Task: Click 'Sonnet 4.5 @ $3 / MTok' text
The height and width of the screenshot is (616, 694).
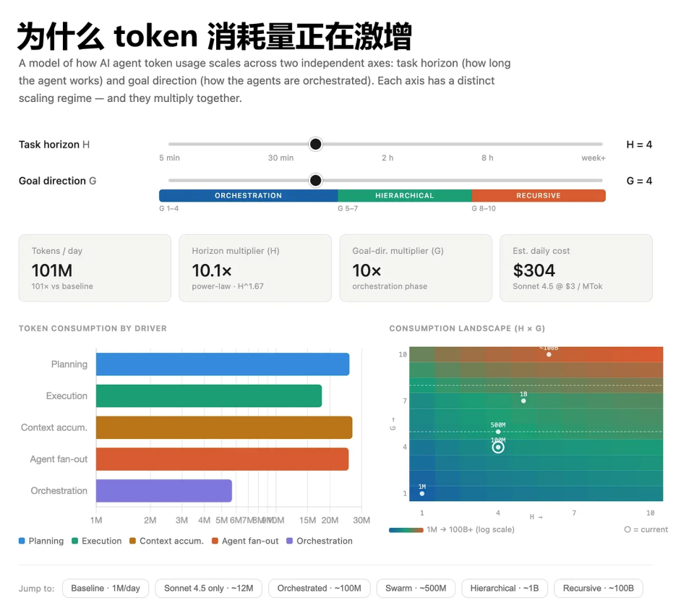Action: pyautogui.click(x=557, y=286)
